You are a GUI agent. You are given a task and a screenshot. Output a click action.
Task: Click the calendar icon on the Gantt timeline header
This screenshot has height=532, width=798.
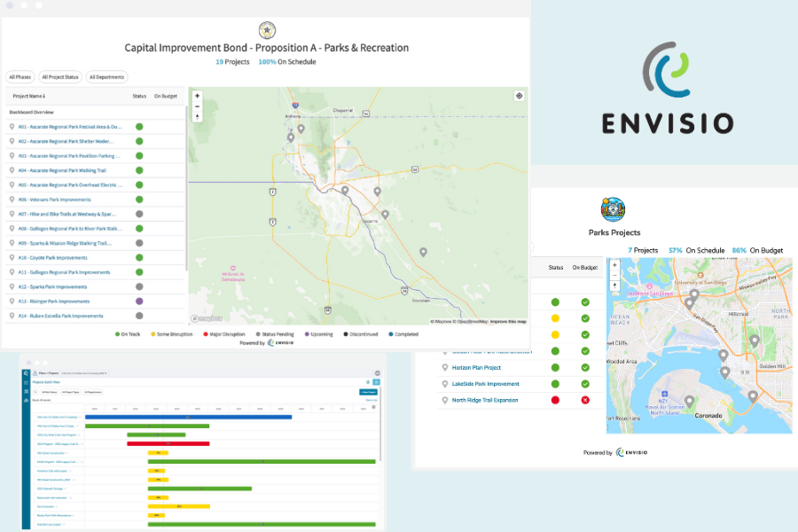373,407
